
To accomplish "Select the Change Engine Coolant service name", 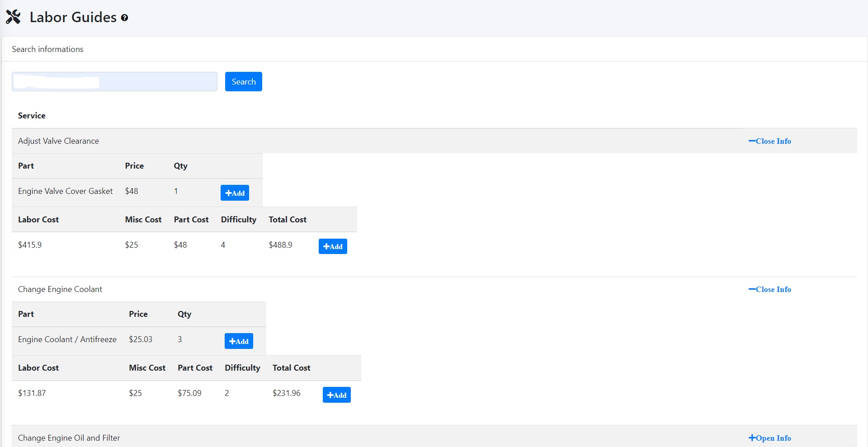I will pos(60,289).
